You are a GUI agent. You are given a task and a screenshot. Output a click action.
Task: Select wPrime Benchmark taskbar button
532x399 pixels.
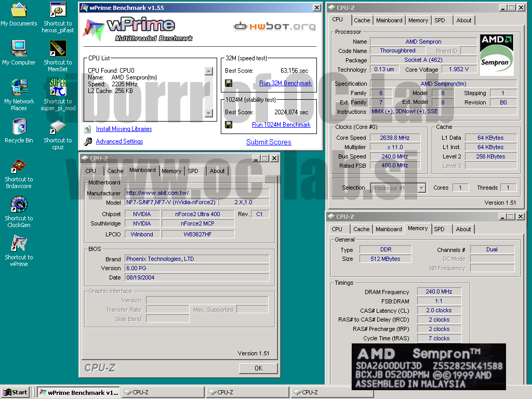[78, 392]
